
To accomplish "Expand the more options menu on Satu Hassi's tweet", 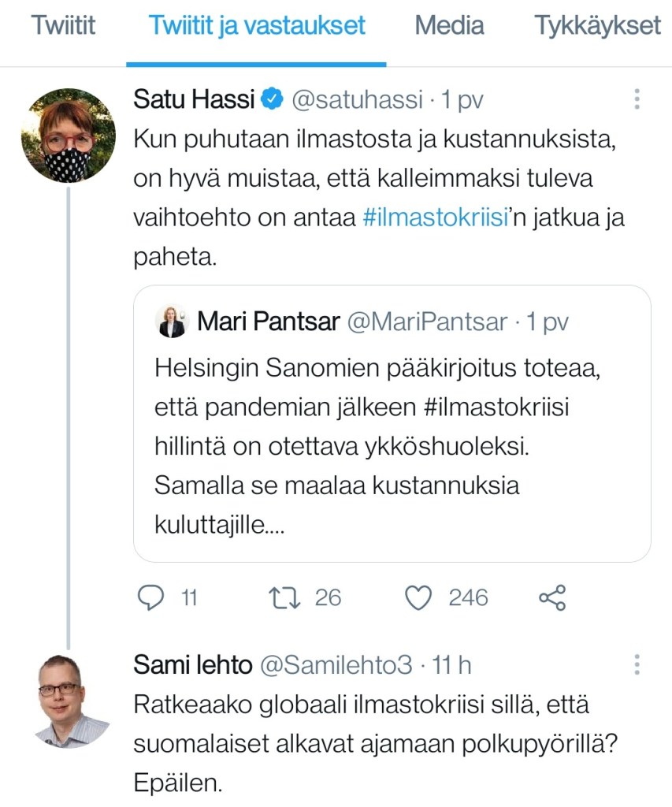I will click(637, 99).
